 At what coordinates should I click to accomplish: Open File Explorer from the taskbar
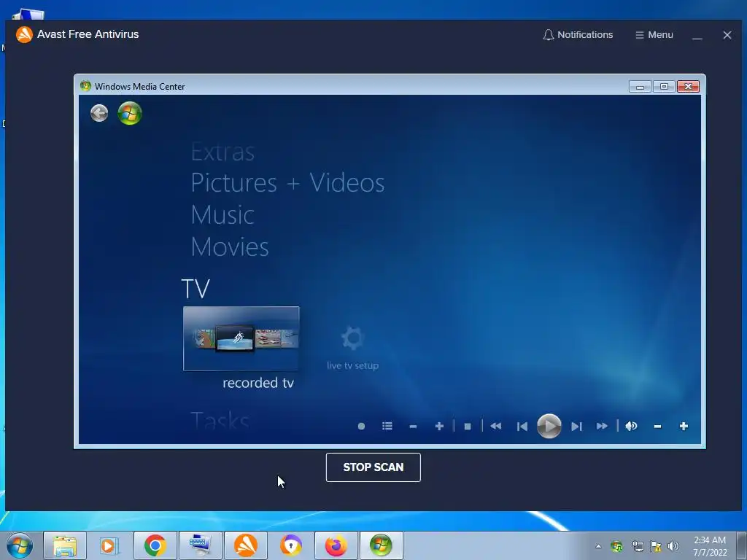click(x=65, y=545)
